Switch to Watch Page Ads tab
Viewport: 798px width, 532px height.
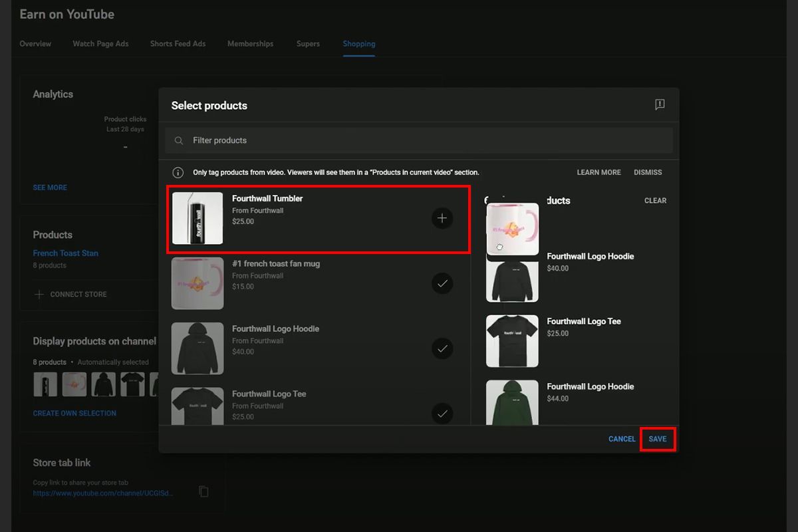[x=100, y=44]
